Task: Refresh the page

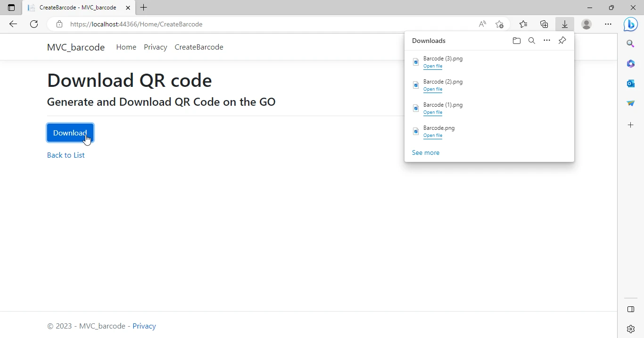Action: pos(34,24)
